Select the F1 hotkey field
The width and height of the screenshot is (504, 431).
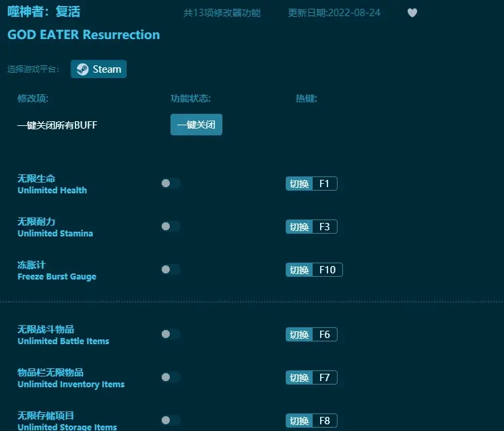tap(325, 184)
